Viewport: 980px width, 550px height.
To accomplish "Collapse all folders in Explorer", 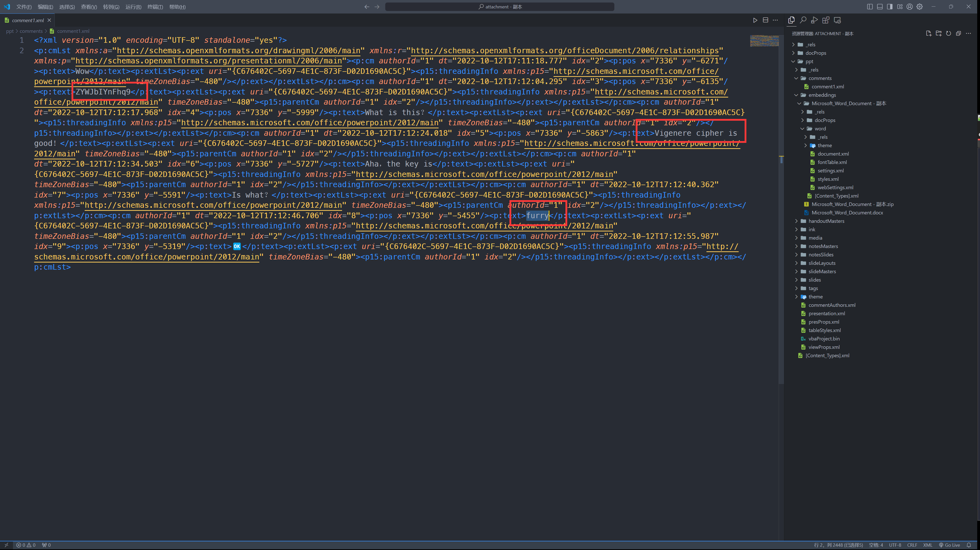I will (958, 34).
